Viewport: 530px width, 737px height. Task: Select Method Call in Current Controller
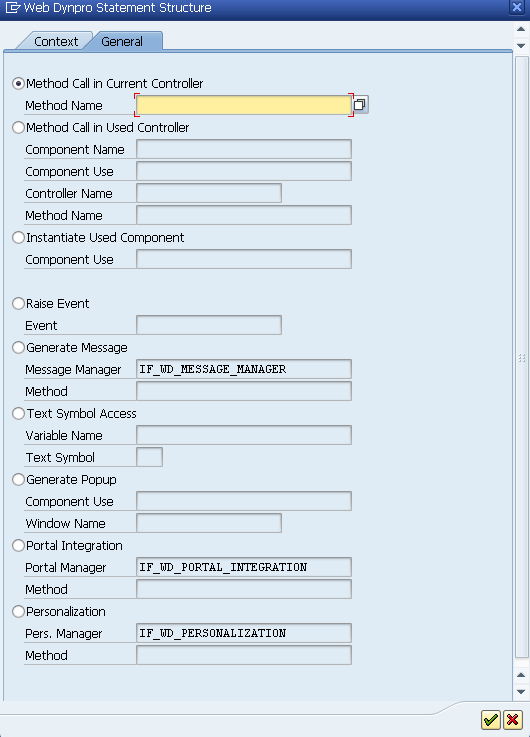(x=18, y=84)
